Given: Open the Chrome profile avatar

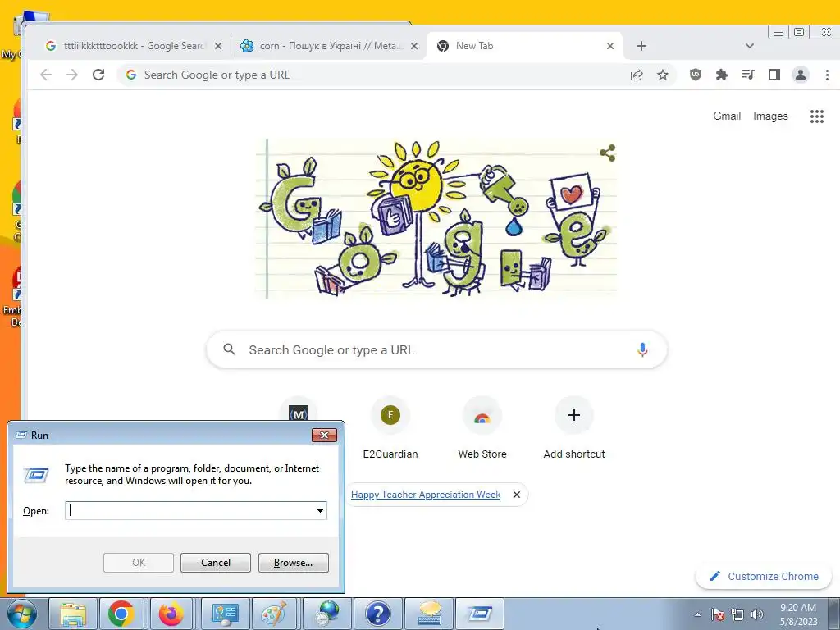Looking at the screenshot, I should point(801,75).
